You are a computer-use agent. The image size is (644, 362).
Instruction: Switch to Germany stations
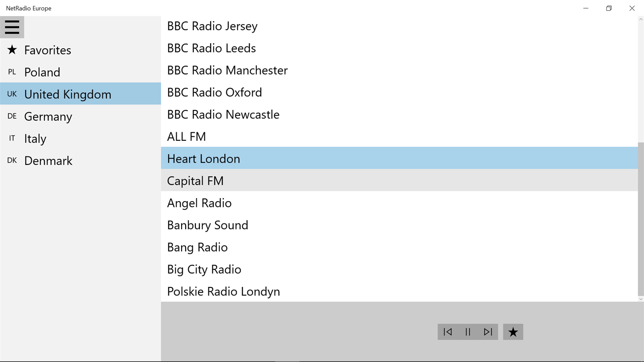(48, 116)
